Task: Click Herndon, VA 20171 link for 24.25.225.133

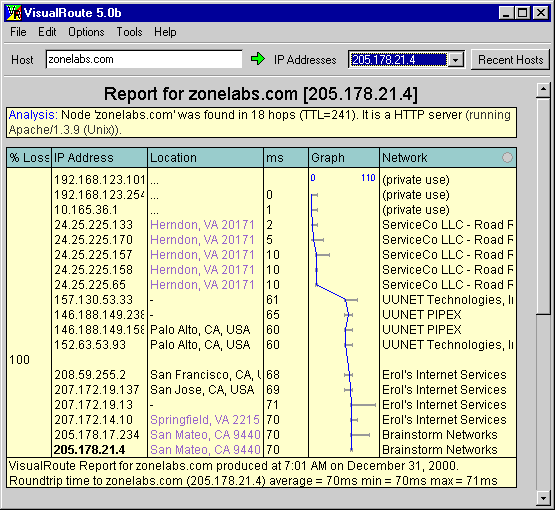Action: pyautogui.click(x=202, y=225)
